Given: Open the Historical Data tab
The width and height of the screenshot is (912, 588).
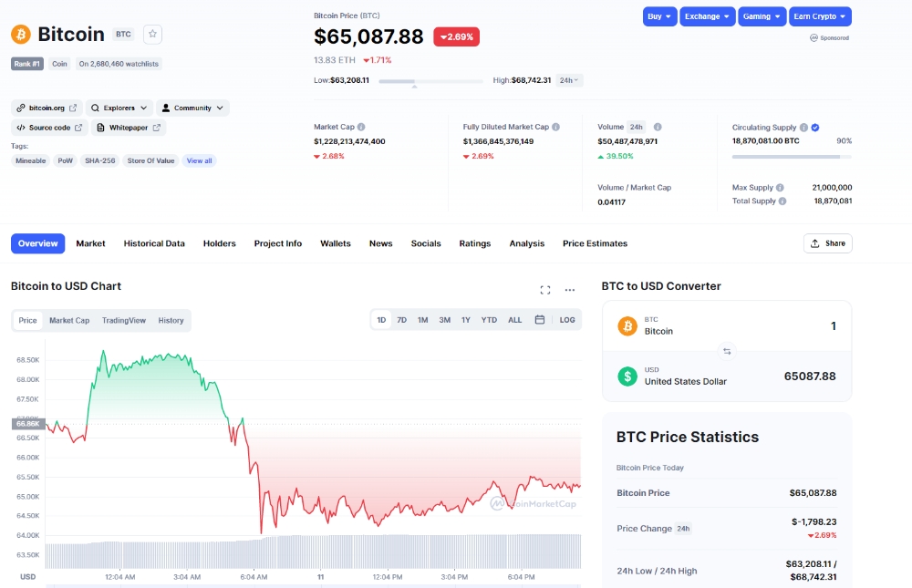Looking at the screenshot, I should (154, 243).
